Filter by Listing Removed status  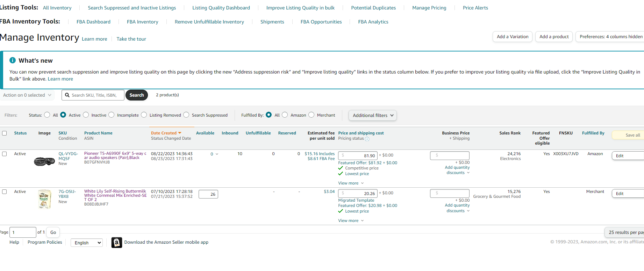[144, 115]
